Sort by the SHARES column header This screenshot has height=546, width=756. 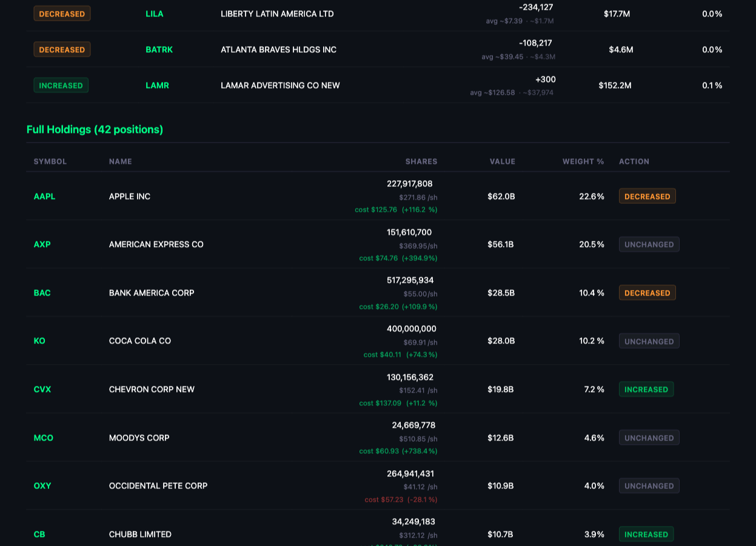(x=421, y=161)
